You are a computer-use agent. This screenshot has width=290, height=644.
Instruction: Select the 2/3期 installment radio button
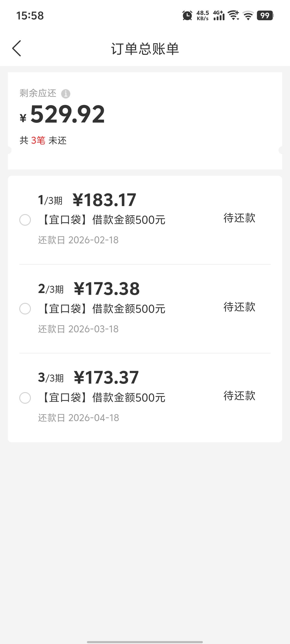tap(25, 309)
